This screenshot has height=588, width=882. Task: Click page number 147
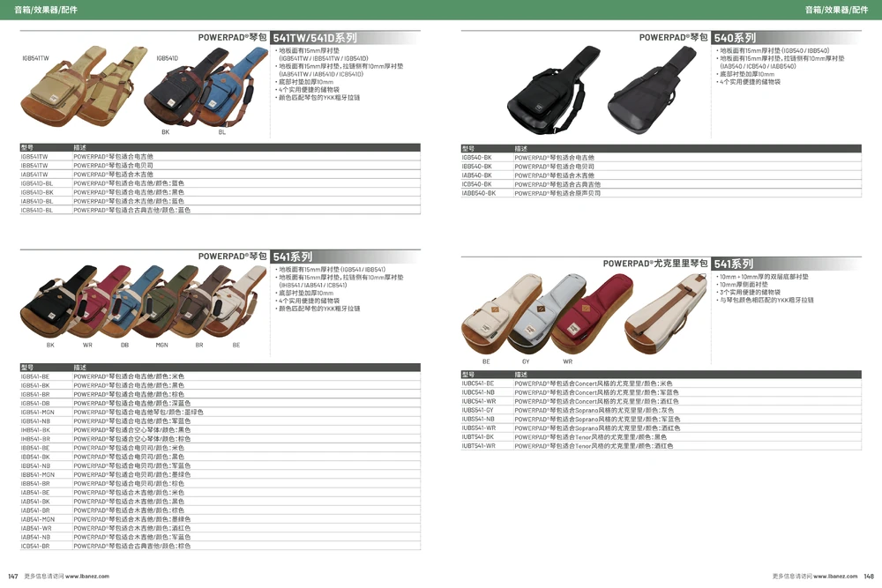(x=13, y=577)
